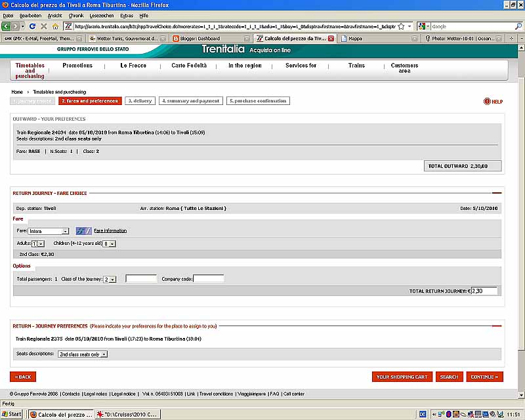Switch to Blogger: Dashboard tab

click(211, 39)
